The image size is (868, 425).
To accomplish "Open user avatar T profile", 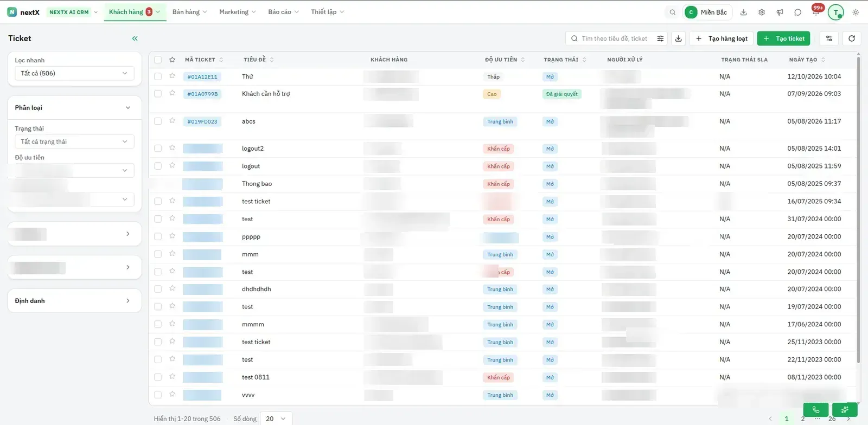I will (x=836, y=12).
